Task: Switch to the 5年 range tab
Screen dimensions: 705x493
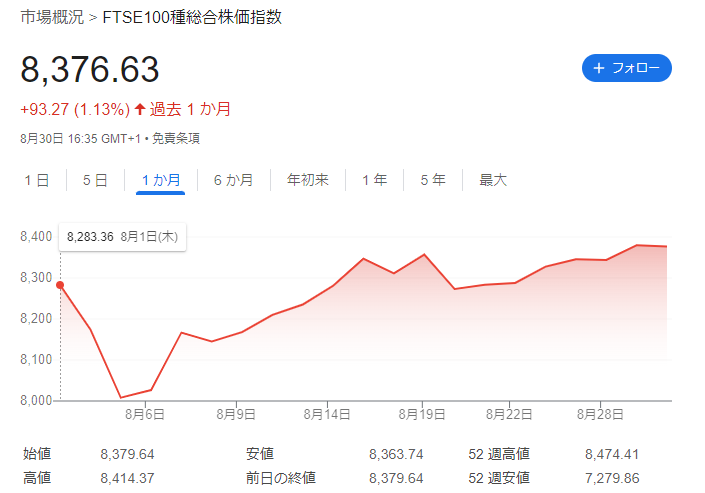Action: coord(433,180)
